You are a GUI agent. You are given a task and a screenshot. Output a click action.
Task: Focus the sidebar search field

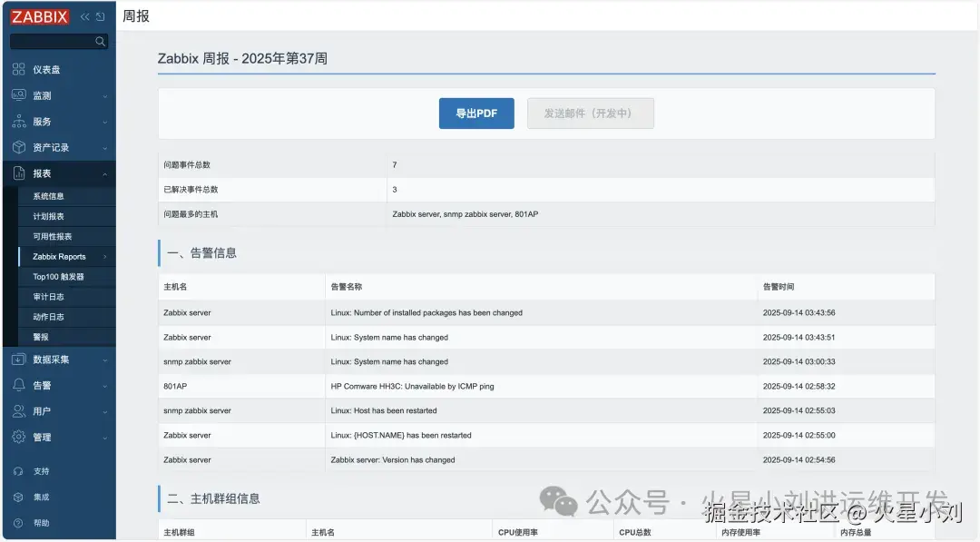coord(59,41)
